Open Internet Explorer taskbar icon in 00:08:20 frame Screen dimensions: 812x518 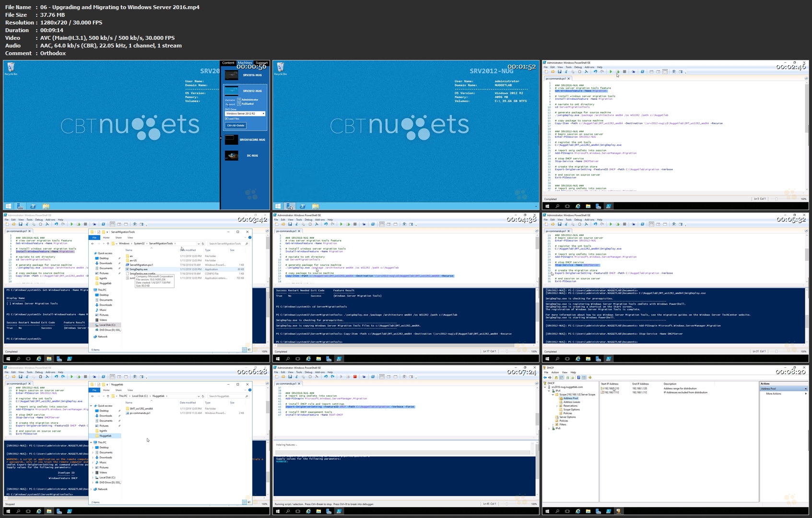pos(577,511)
